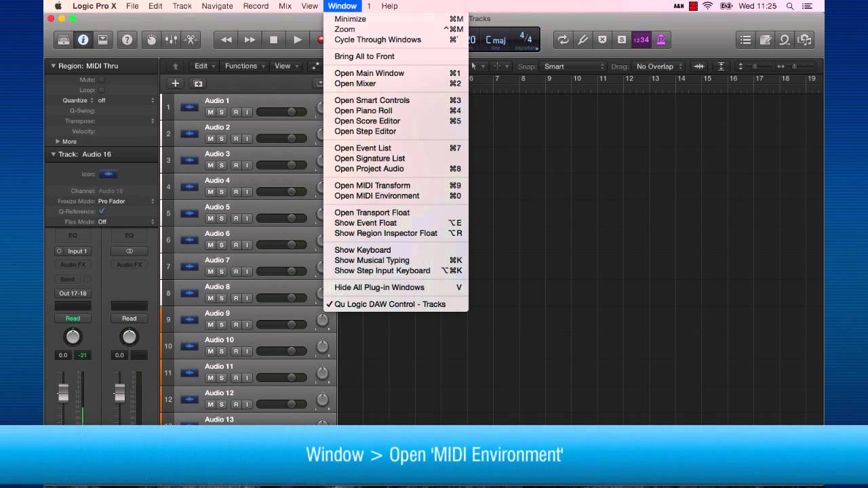The width and height of the screenshot is (868, 488).
Task: Open the Edit dropdown in tracks area
Action: (204, 66)
